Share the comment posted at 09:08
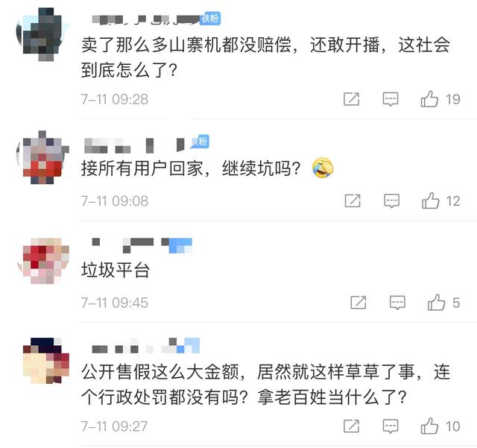The image size is (477, 448). (353, 201)
